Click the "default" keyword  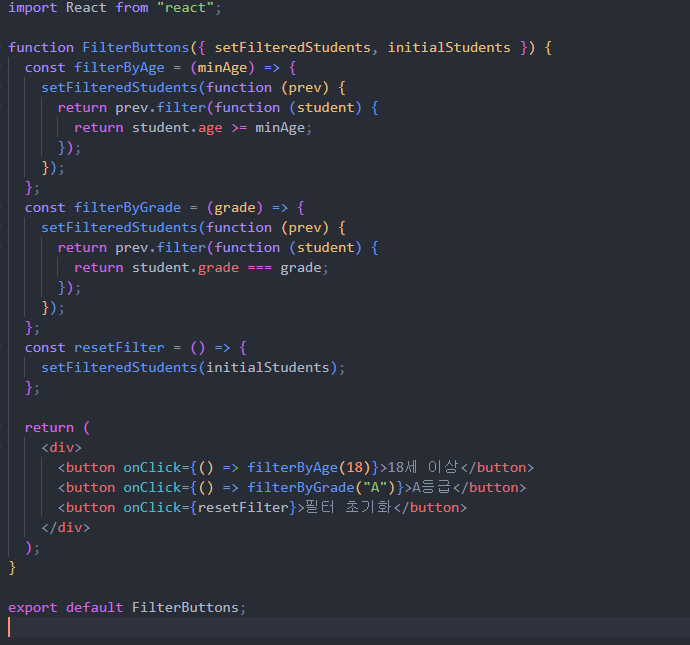pos(95,608)
